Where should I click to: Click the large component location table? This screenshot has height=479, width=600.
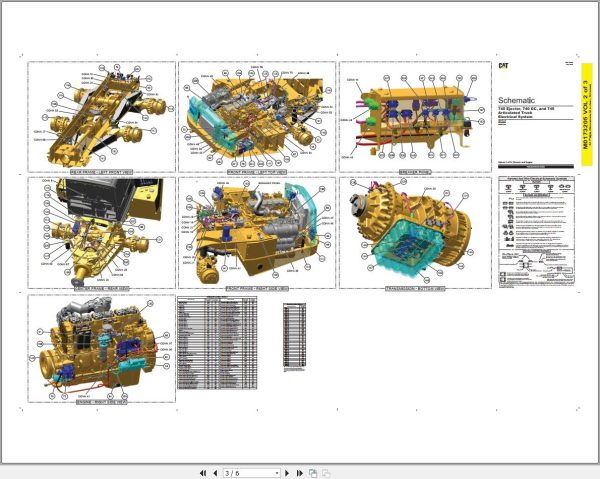pyautogui.click(x=217, y=343)
